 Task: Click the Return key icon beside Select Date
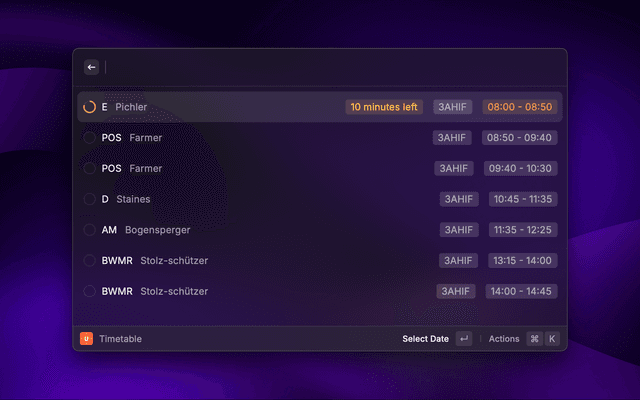464,339
